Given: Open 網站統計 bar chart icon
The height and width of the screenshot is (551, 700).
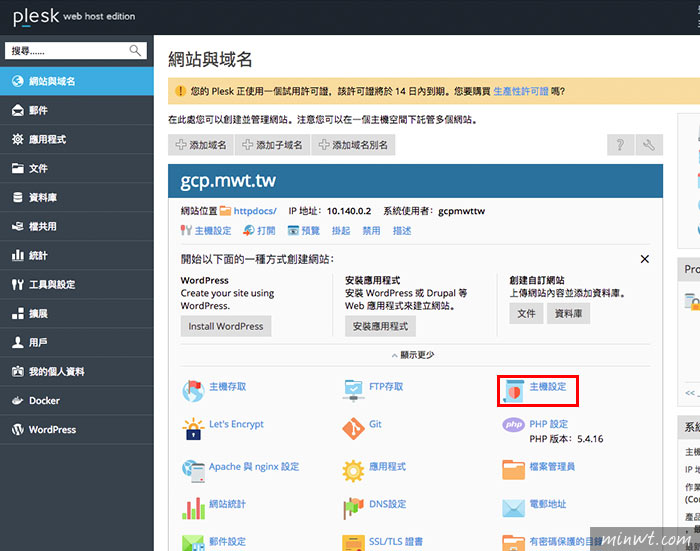Looking at the screenshot, I should tap(193, 509).
